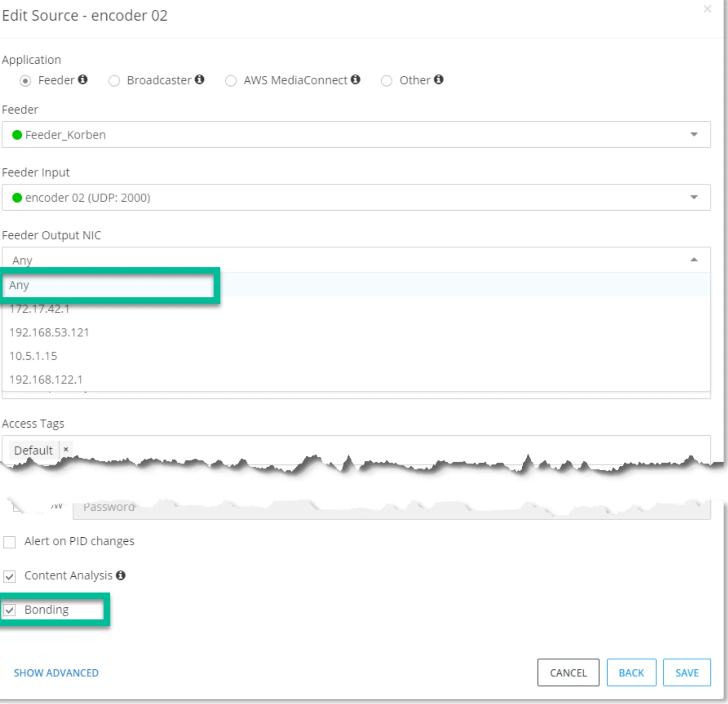This screenshot has width=728, height=704.
Task: Click the CANCEL button
Action: 568,673
